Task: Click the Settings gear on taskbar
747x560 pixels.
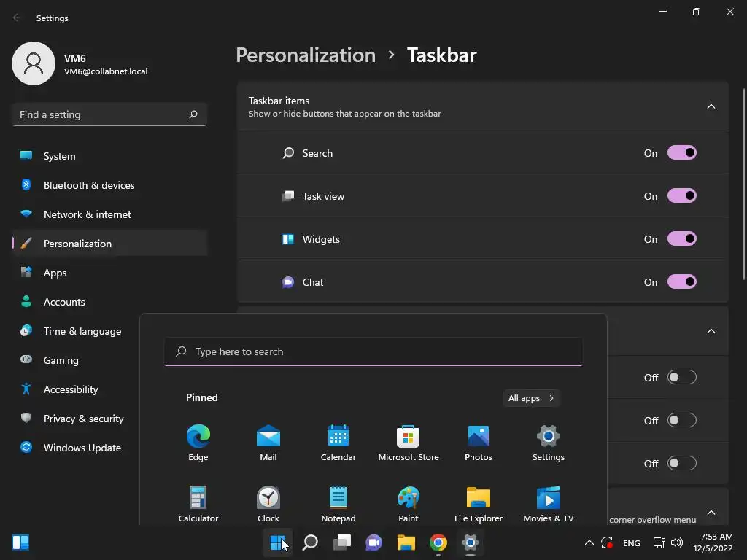Action: point(471,542)
